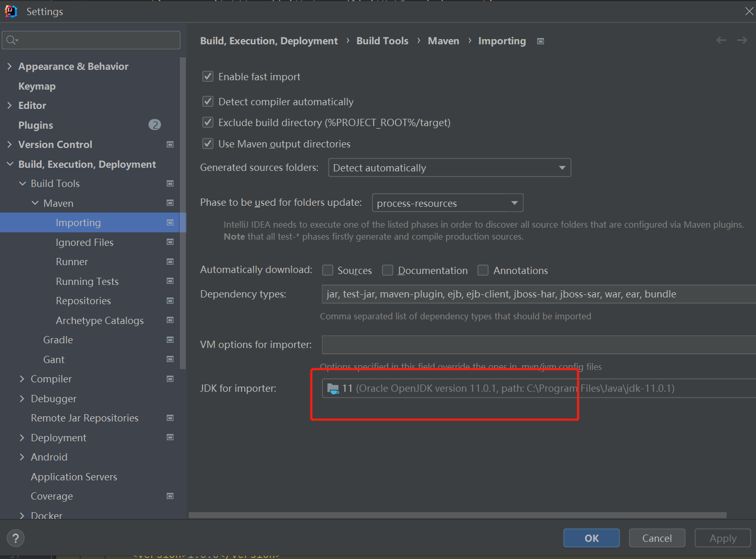The image size is (756, 559).
Task: Click the horizontal scrollbar under settings panel
Action: [457, 515]
